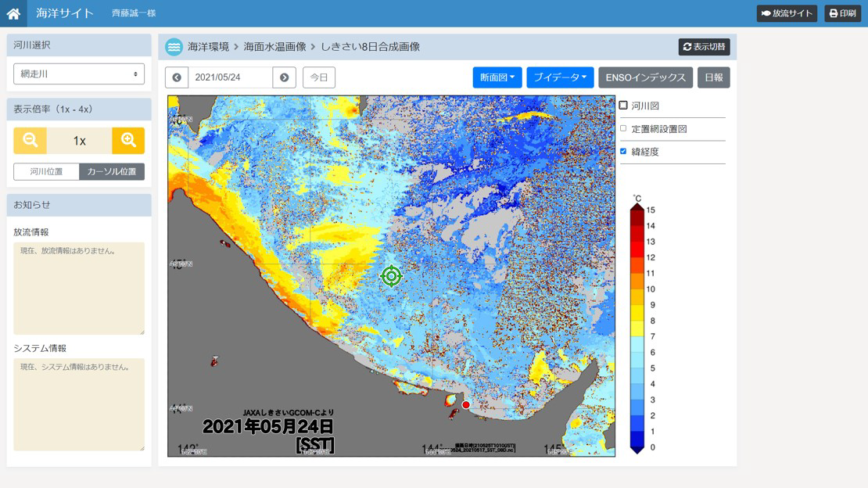Click the home icon in the header
The height and width of the screenshot is (488, 868).
pos(13,13)
